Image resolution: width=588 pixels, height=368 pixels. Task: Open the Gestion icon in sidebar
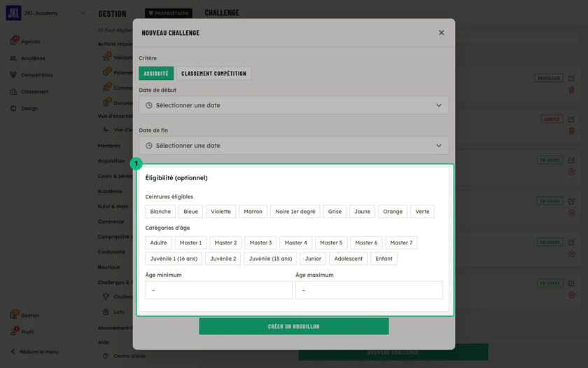13,315
